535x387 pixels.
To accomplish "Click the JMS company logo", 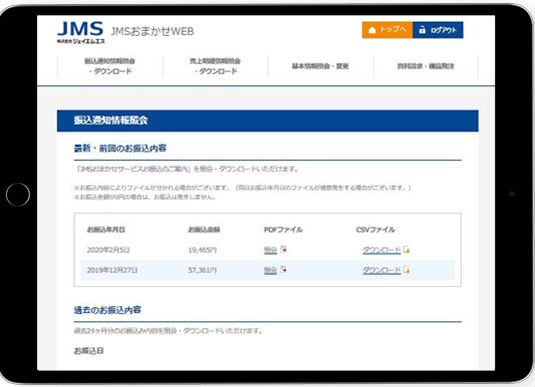I will click(81, 32).
